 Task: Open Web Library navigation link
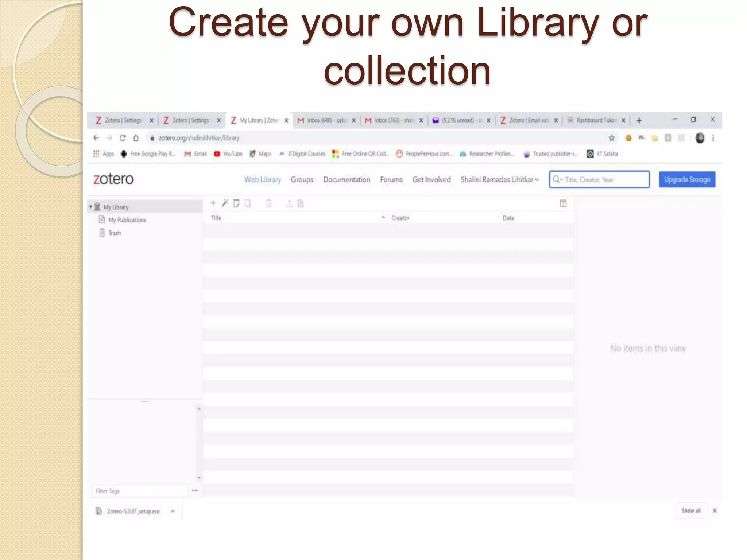click(x=263, y=179)
